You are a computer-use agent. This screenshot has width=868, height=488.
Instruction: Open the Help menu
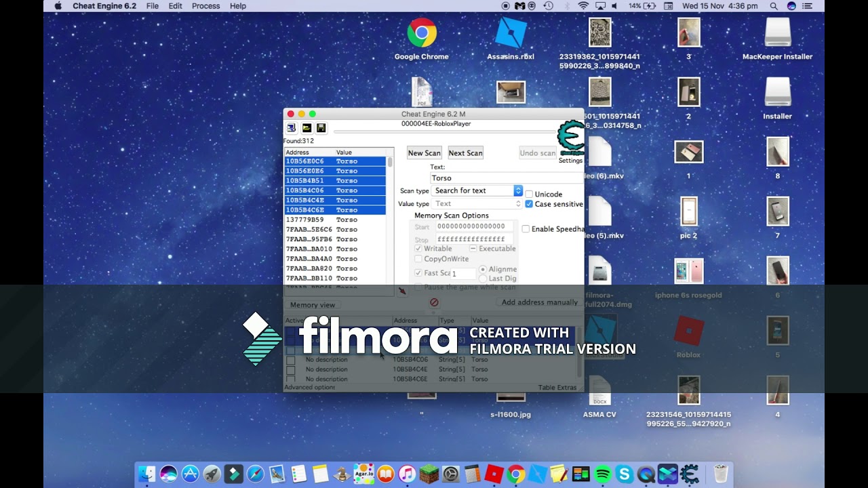click(238, 5)
